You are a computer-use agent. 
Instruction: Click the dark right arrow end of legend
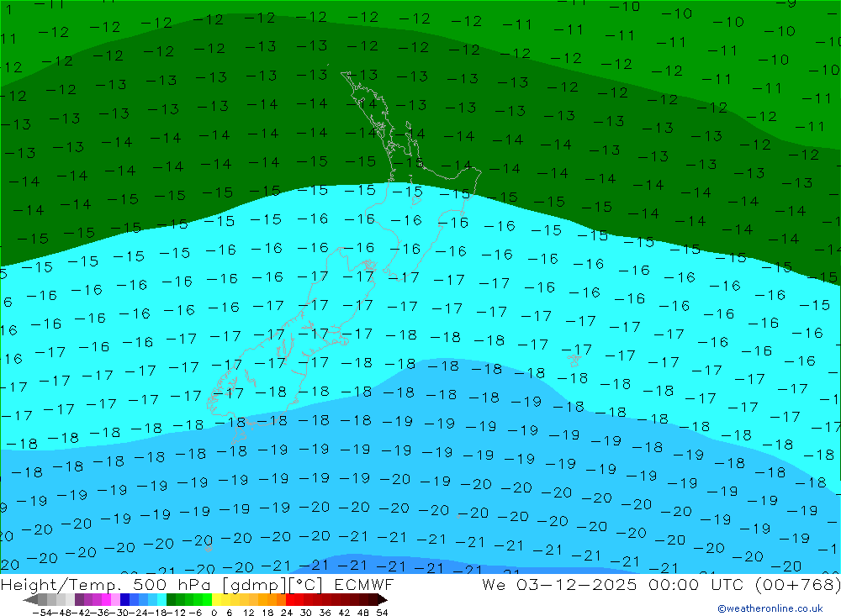383,600
